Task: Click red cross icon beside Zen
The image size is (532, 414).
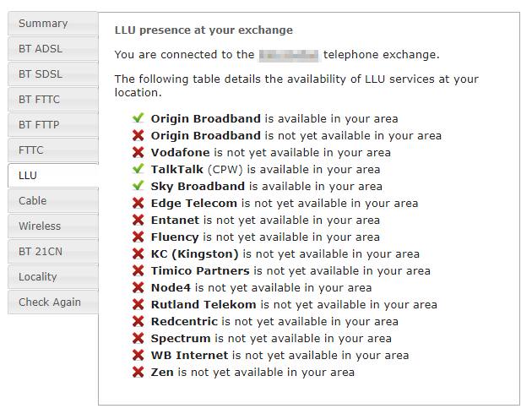Action: 138,372
